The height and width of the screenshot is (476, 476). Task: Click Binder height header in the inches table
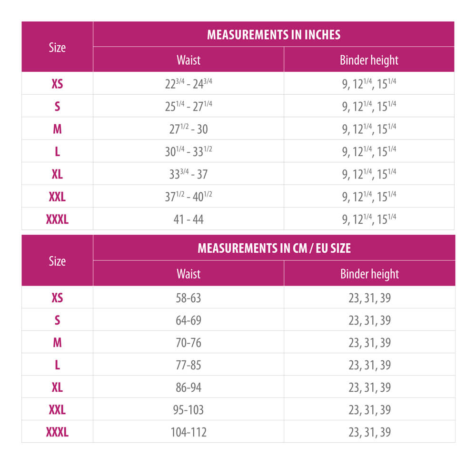369,60
